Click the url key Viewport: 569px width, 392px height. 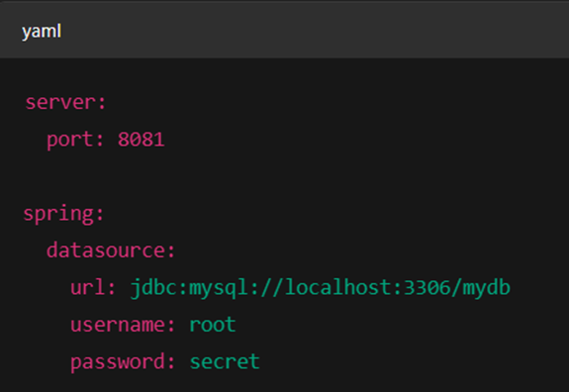pyautogui.click(x=88, y=287)
